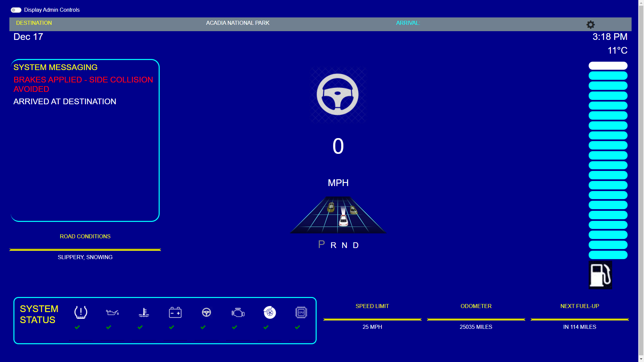Click checkmark under small steering wheel icon
This screenshot has width=644, height=362.
pos(203,327)
